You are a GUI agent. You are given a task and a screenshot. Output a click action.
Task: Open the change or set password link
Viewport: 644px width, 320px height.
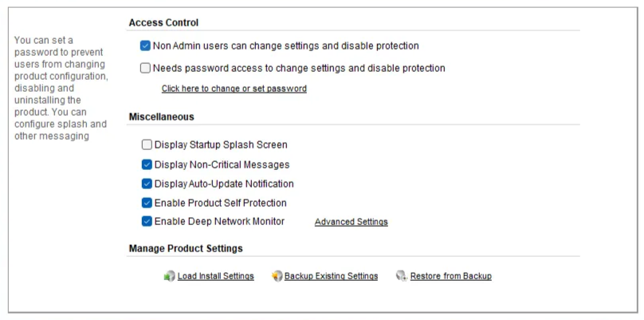(x=234, y=89)
